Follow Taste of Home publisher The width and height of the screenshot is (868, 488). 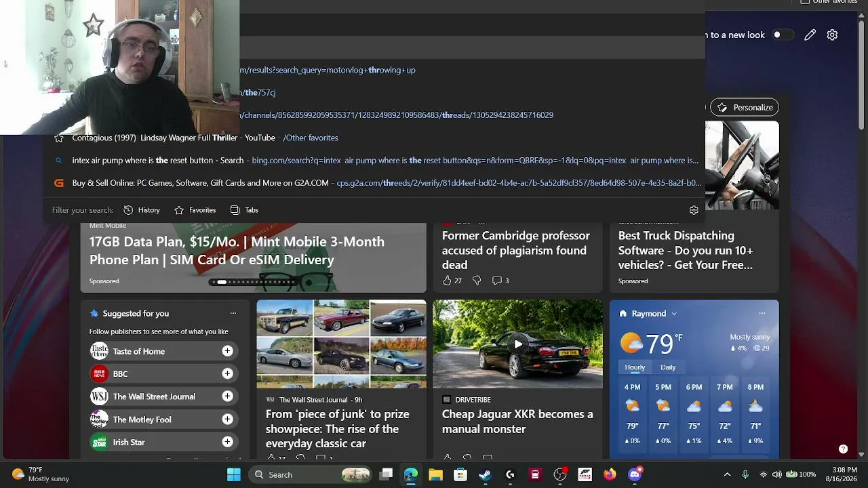tap(227, 351)
